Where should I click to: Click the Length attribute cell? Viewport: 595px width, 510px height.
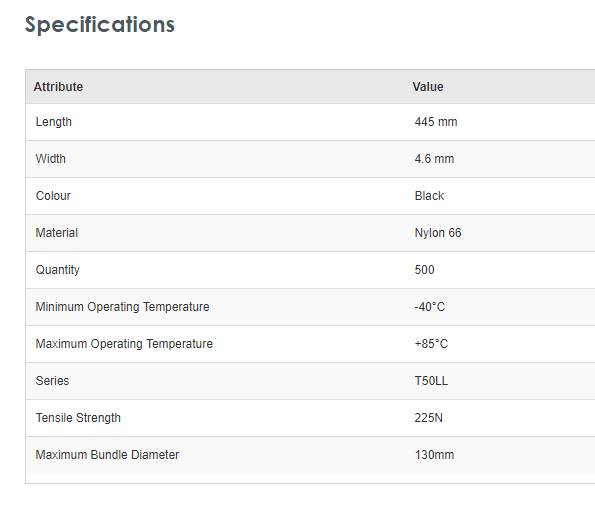[x=54, y=122]
